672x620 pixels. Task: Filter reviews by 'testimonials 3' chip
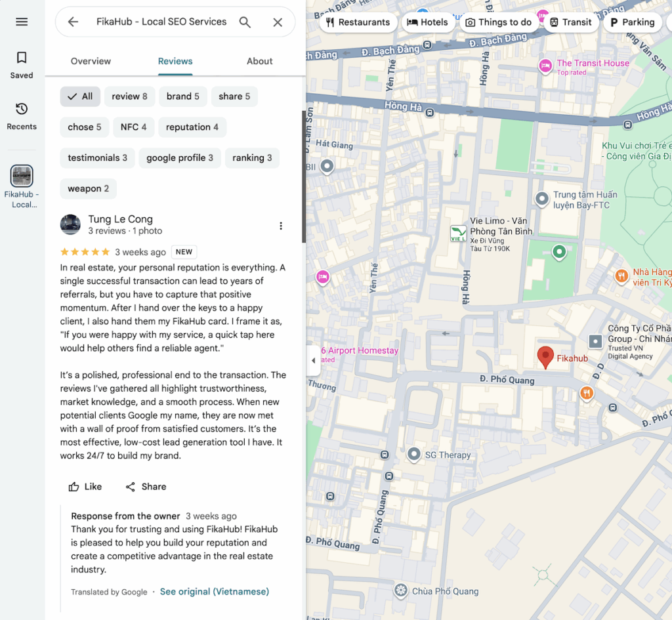pos(97,158)
